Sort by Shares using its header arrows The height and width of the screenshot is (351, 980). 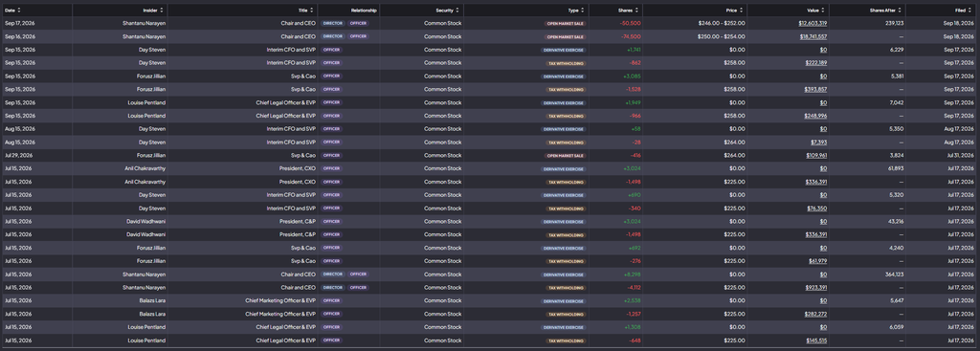pos(637,10)
